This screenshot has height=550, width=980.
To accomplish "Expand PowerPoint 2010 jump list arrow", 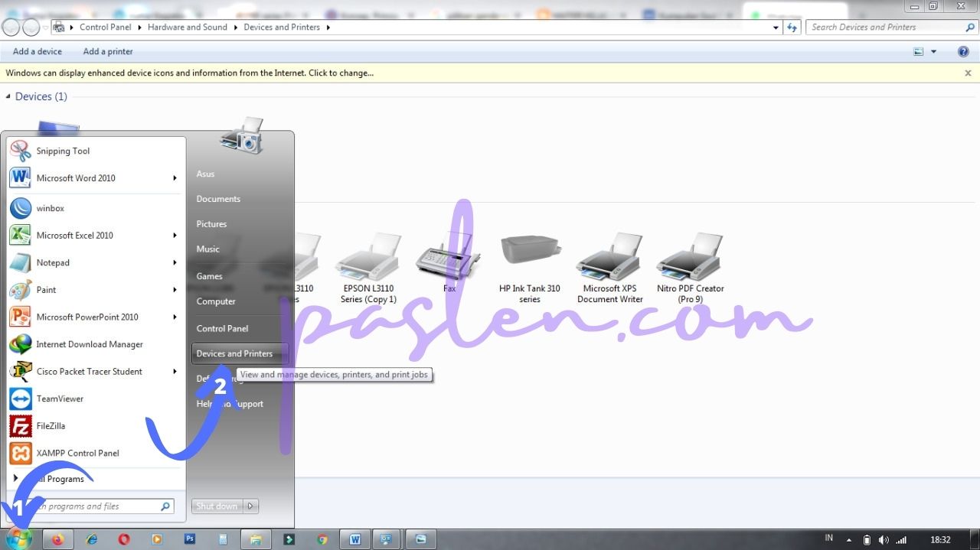I will click(175, 317).
